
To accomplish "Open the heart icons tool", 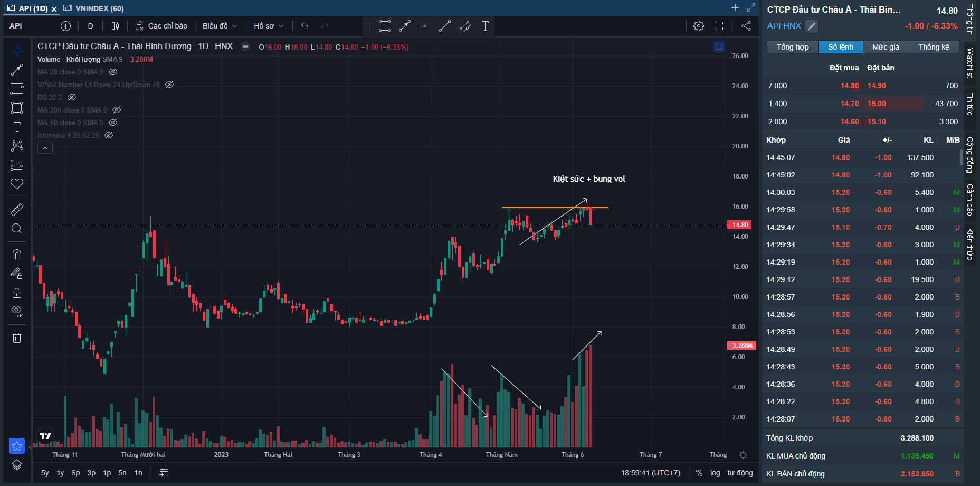I will click(17, 184).
